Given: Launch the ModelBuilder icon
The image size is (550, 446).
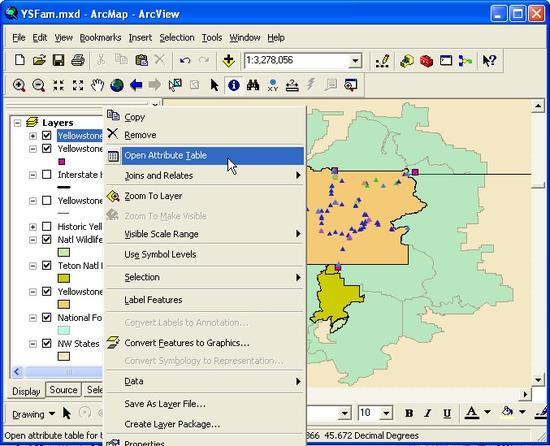Looking at the screenshot, I should pyautogui.click(x=465, y=61).
